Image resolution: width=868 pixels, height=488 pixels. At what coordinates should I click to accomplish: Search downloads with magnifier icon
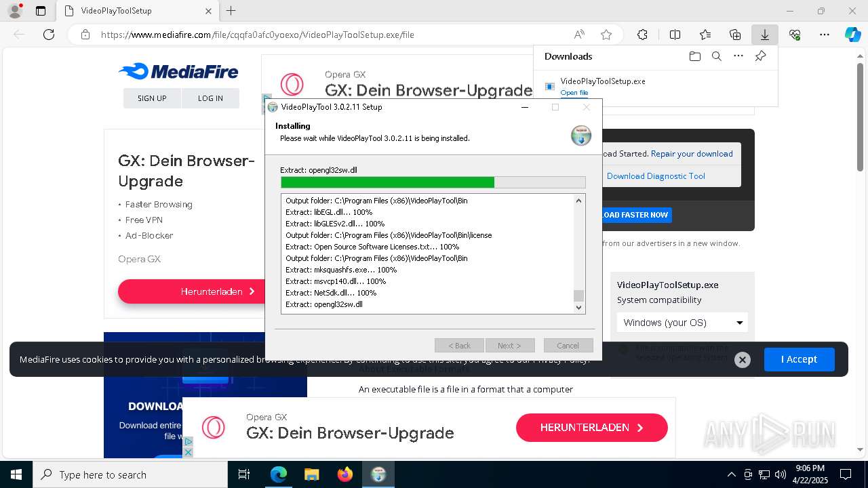pyautogui.click(x=716, y=56)
